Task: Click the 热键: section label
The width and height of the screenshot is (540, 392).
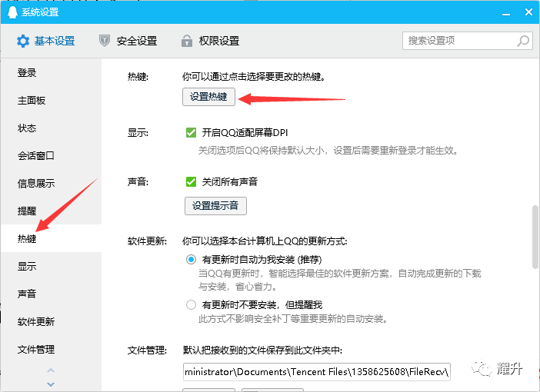Action: coord(138,76)
